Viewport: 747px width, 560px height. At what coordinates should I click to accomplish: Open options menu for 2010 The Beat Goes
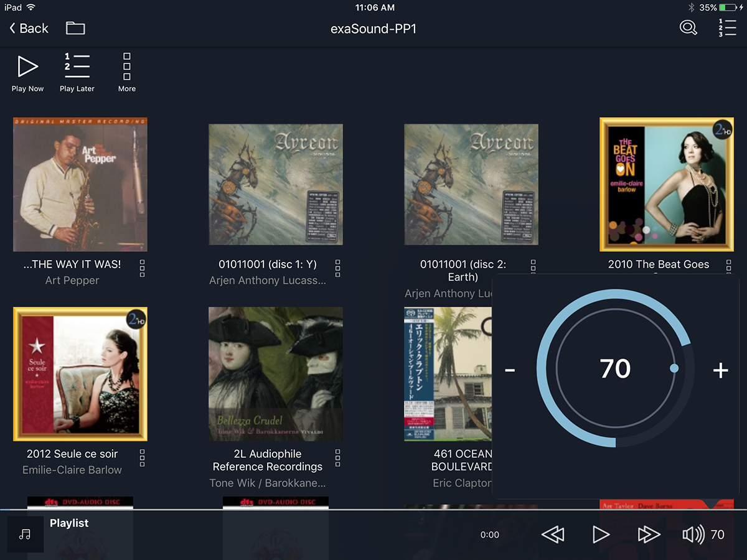(x=729, y=266)
